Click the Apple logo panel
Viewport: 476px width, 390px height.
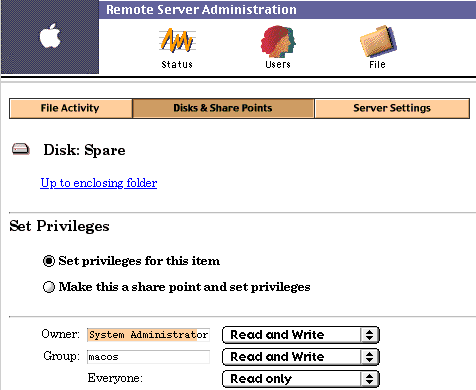50,37
